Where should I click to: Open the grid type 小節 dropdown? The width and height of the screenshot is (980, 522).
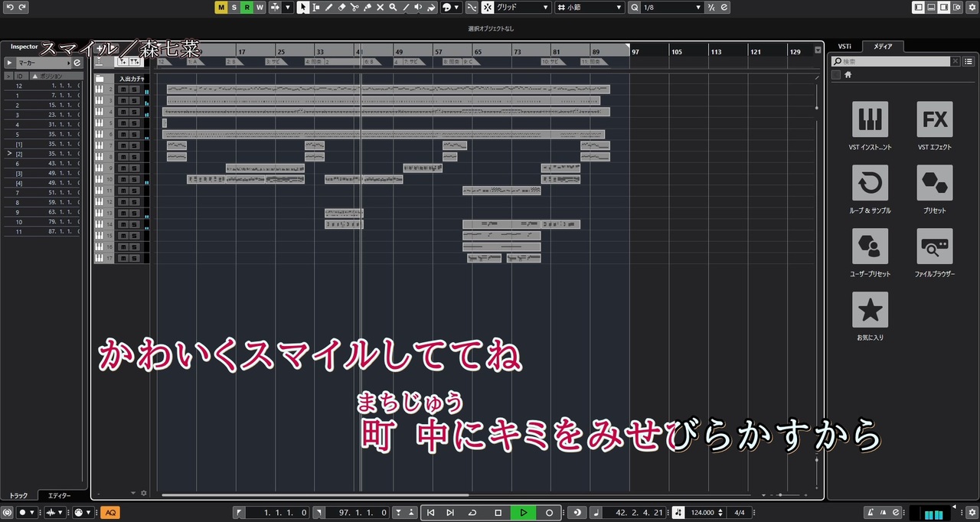click(x=590, y=7)
